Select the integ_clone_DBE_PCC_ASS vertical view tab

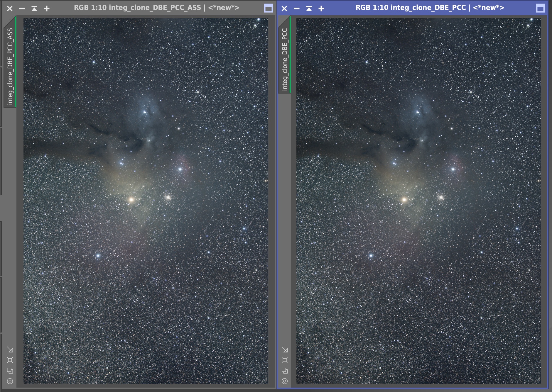tap(10, 66)
